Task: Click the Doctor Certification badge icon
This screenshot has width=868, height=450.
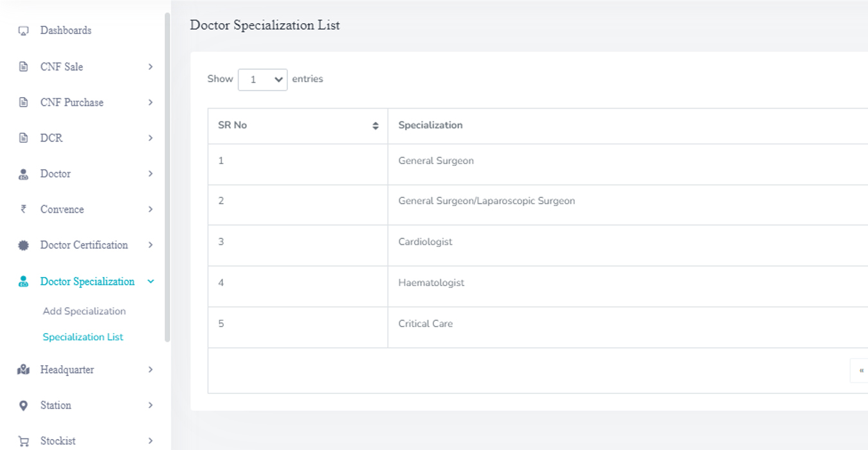Action: point(24,245)
